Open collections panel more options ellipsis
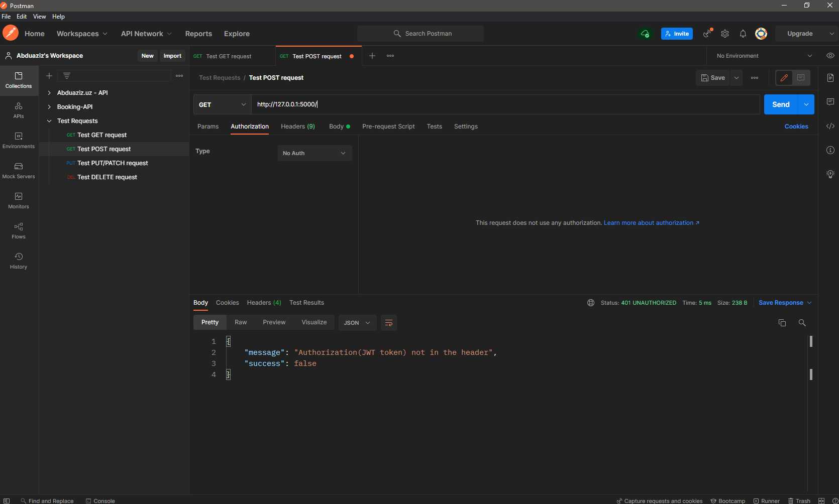The width and height of the screenshot is (839, 504). click(179, 76)
